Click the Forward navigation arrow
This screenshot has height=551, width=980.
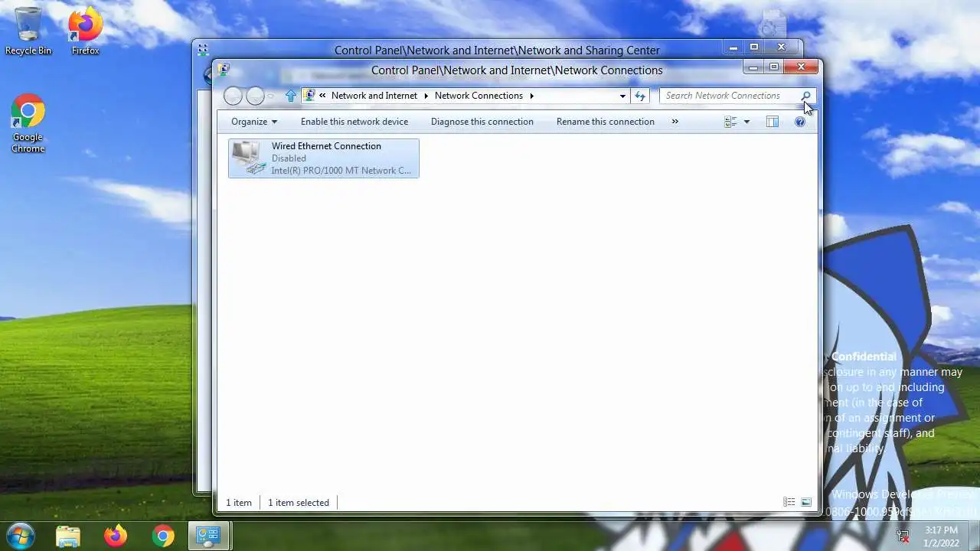tap(256, 96)
